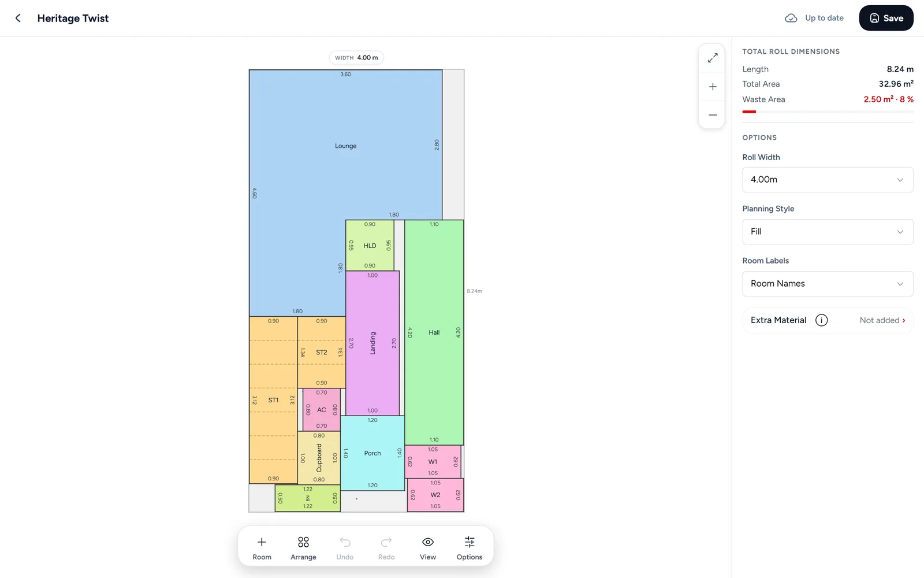Select the Cupboard piece
The image size is (924, 578).
click(319, 458)
